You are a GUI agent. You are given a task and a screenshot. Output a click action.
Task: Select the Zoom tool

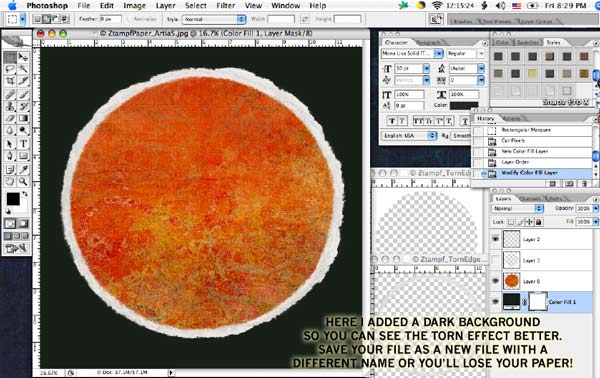point(23,181)
